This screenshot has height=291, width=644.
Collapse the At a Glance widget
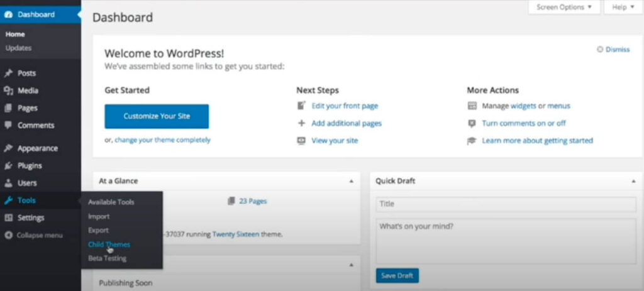tap(351, 181)
